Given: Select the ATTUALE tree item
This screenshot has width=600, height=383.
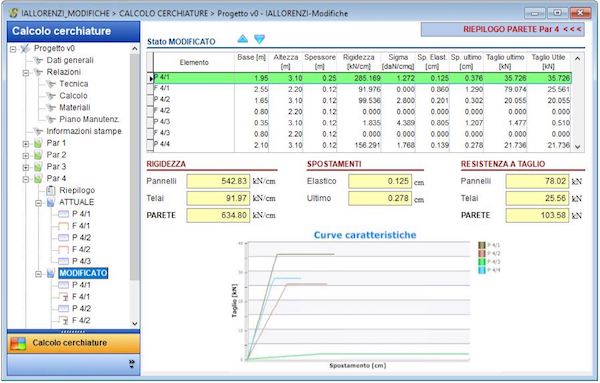Looking at the screenshot, I should tap(77, 202).
